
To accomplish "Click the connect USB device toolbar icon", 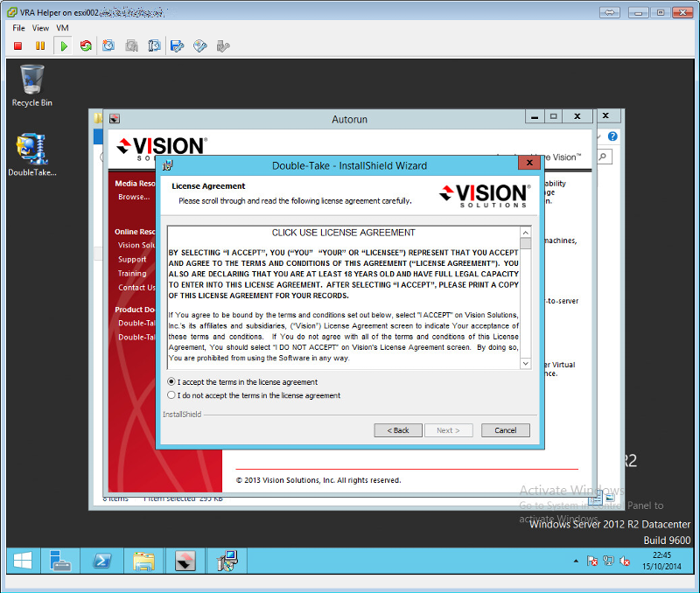I will pos(223,46).
